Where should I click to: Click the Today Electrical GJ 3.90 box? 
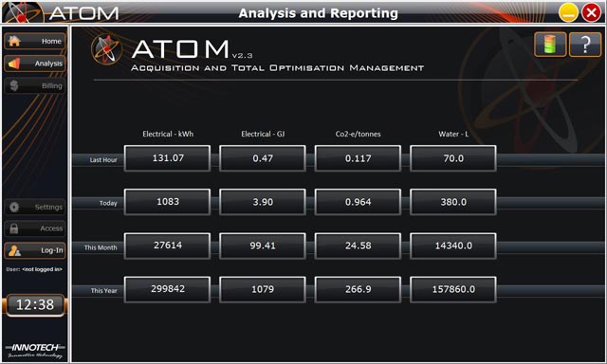click(x=263, y=202)
